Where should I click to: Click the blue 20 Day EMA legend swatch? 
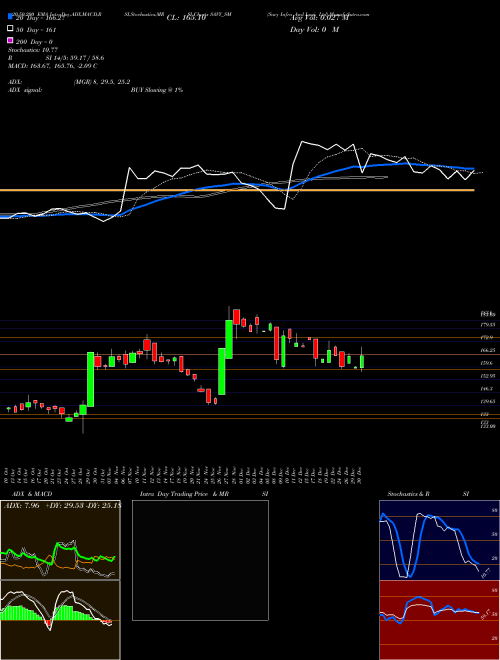point(11,17)
